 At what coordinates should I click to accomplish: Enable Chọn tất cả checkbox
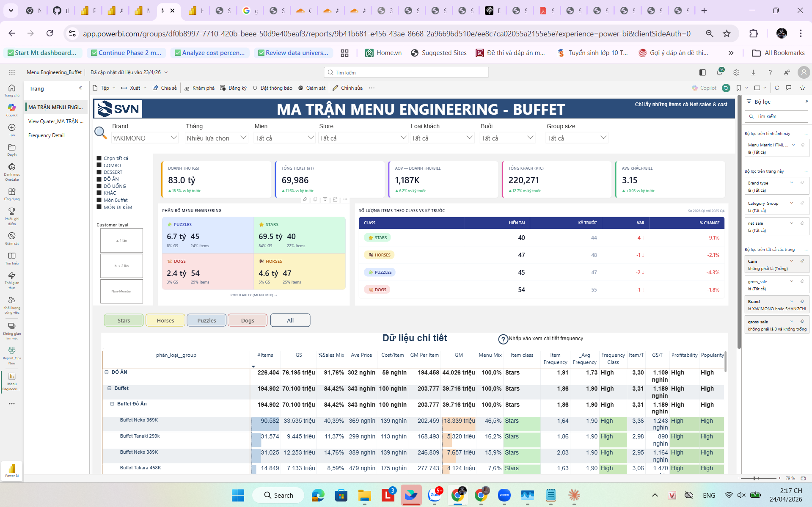tap(99, 158)
